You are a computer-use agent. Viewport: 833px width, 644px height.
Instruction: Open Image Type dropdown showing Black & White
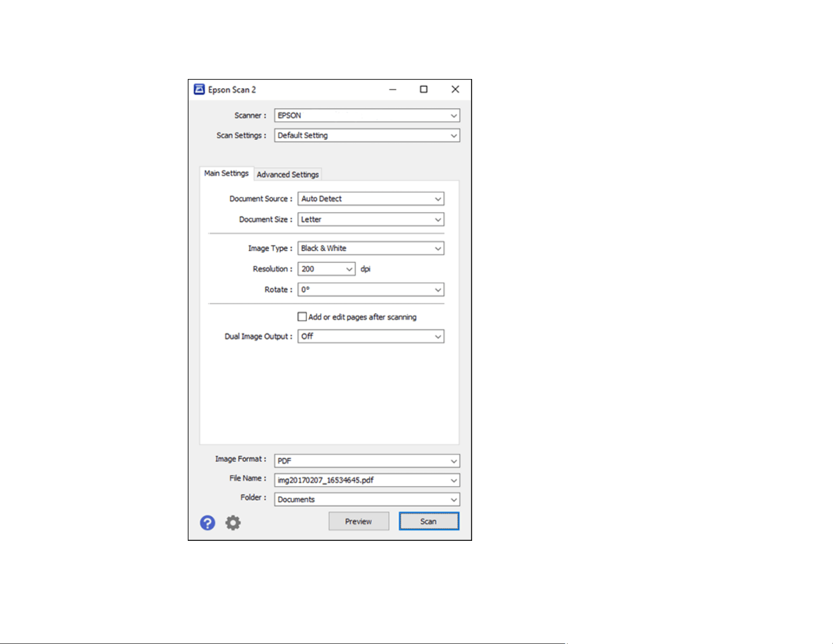click(x=371, y=248)
